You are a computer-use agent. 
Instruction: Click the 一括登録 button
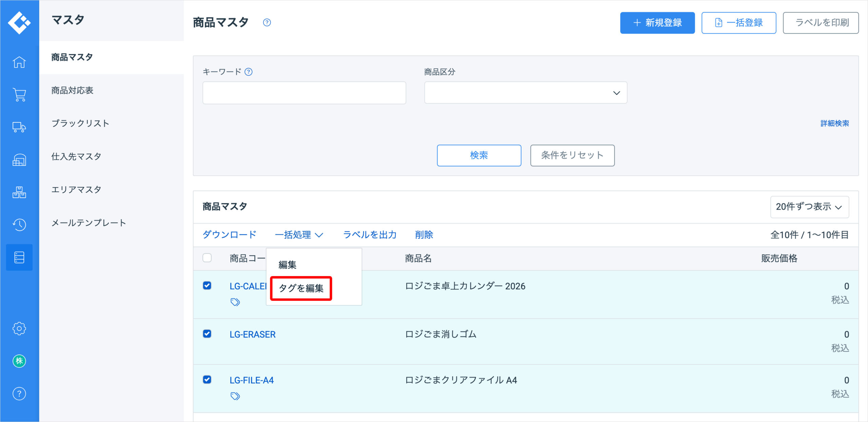click(x=739, y=23)
